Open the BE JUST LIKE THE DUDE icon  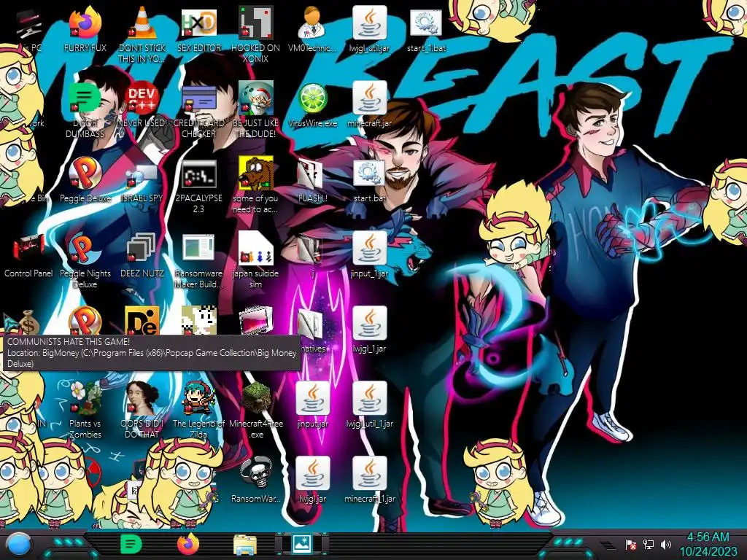(256, 99)
